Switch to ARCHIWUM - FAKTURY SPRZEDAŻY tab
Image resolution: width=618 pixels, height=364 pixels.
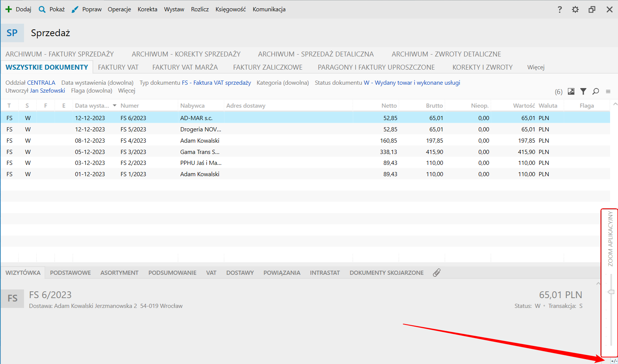point(60,54)
